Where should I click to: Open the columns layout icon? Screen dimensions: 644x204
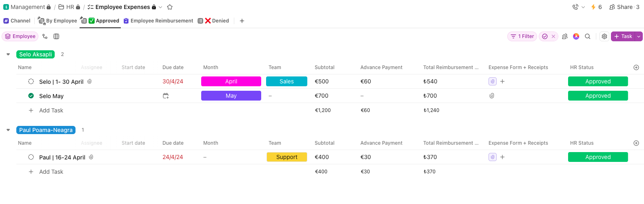pos(56,36)
